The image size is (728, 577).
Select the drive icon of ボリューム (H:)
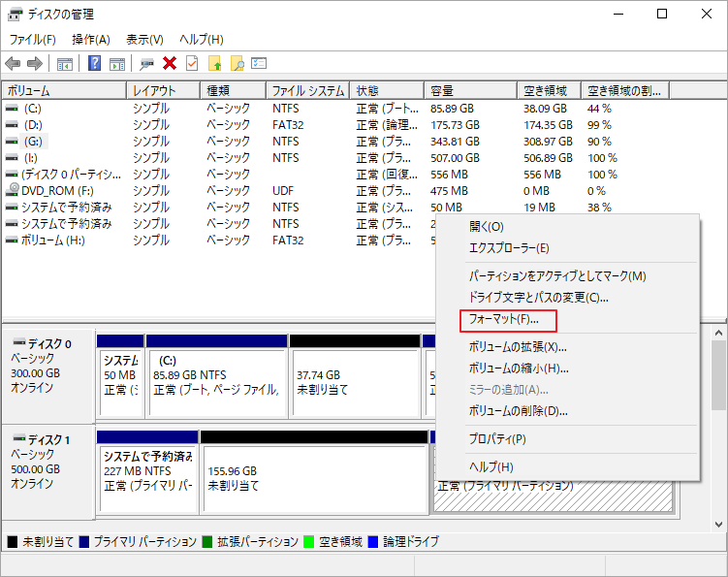[12, 240]
